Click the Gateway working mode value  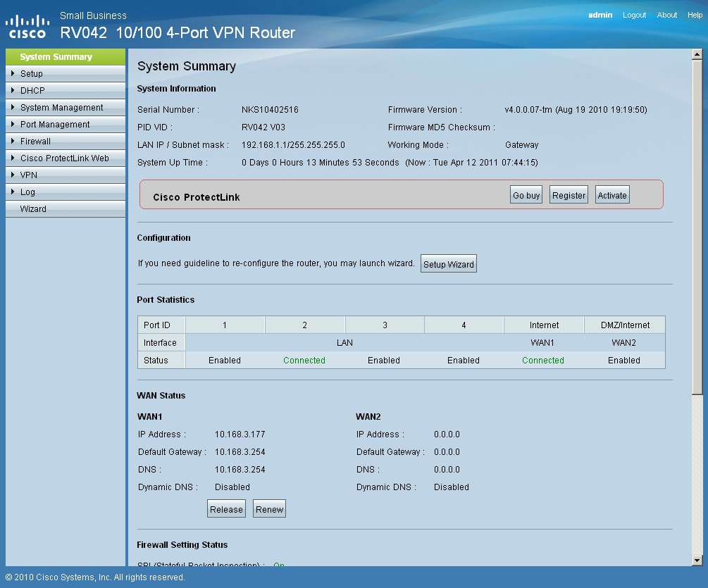(x=521, y=145)
